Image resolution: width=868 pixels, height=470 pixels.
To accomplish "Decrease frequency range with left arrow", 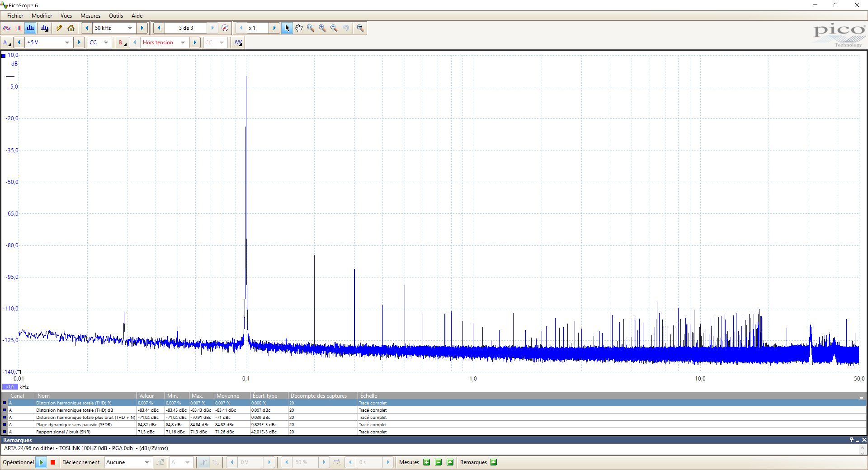I will 87,28.
